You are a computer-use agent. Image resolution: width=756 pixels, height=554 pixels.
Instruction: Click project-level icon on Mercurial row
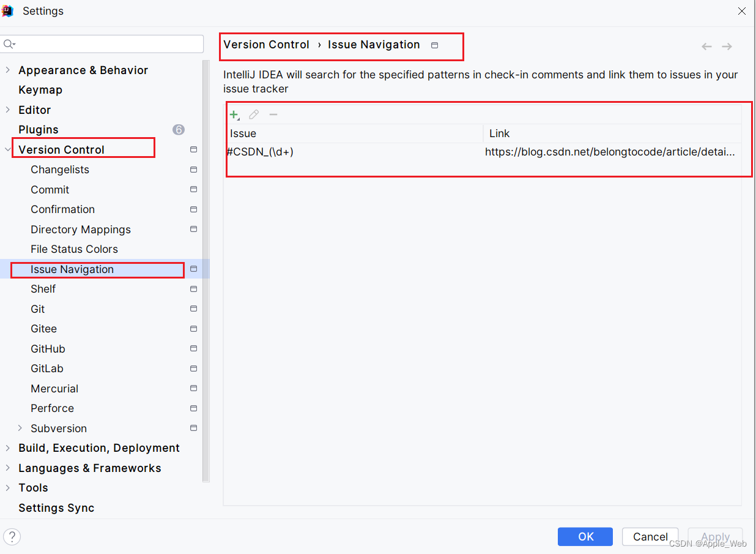(x=194, y=388)
